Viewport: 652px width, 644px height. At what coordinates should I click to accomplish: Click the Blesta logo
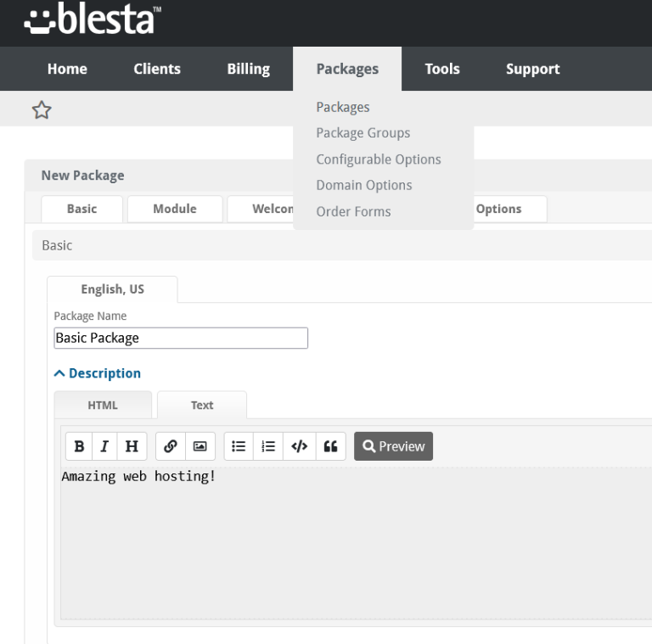click(93, 19)
